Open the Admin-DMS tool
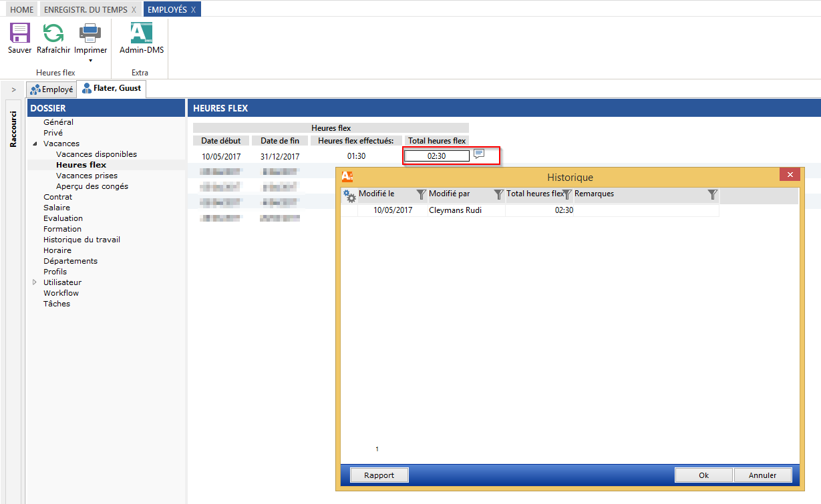This screenshot has height=504, width=821. click(141, 33)
